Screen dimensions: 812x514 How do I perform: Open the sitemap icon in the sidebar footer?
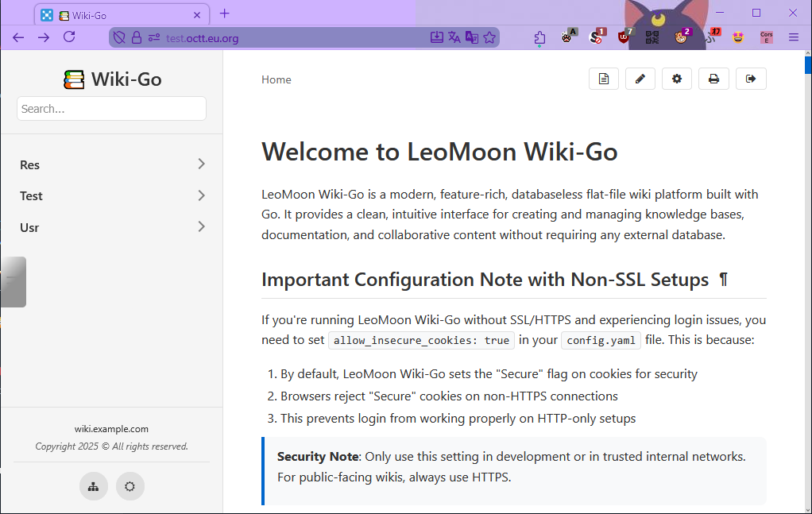[94, 486]
